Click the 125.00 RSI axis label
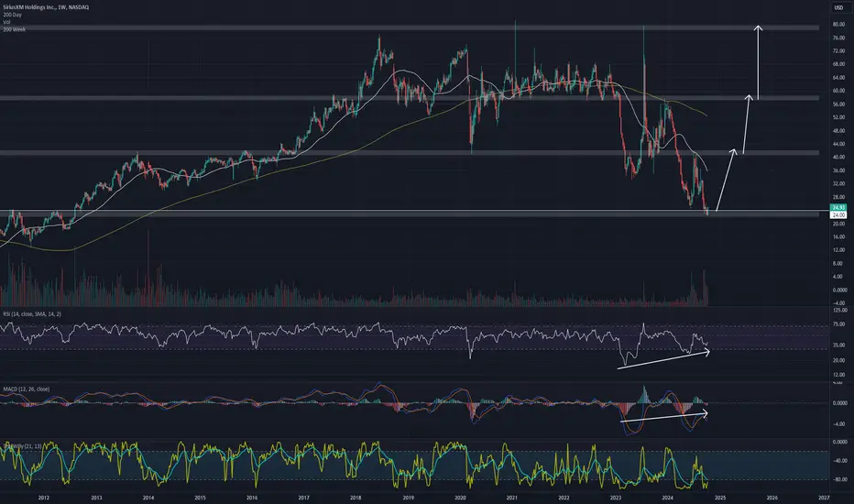The width and height of the screenshot is (854, 504). coord(838,310)
